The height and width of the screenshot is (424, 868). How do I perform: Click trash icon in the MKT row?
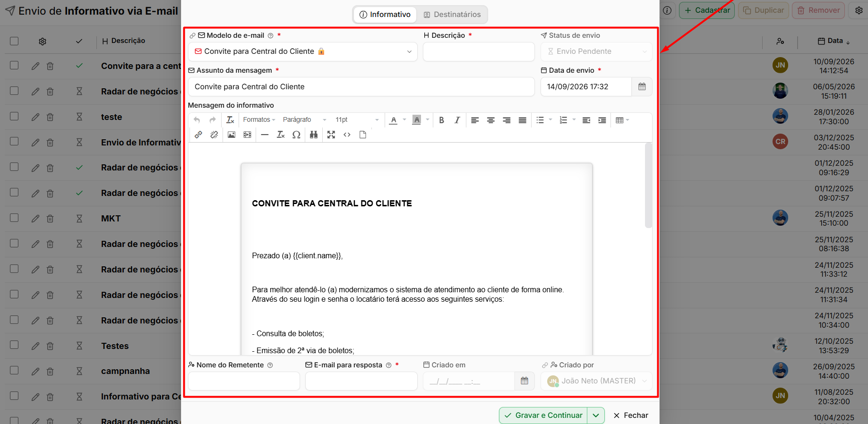[x=50, y=219]
